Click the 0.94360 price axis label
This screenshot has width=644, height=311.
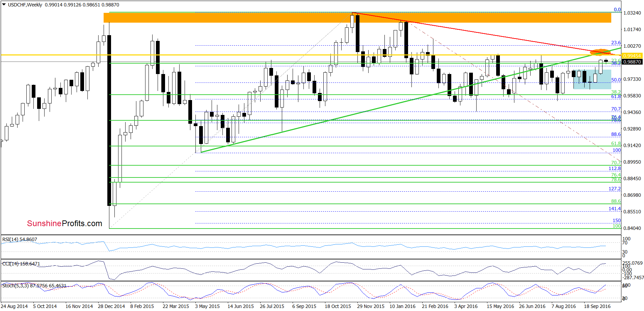632,112
